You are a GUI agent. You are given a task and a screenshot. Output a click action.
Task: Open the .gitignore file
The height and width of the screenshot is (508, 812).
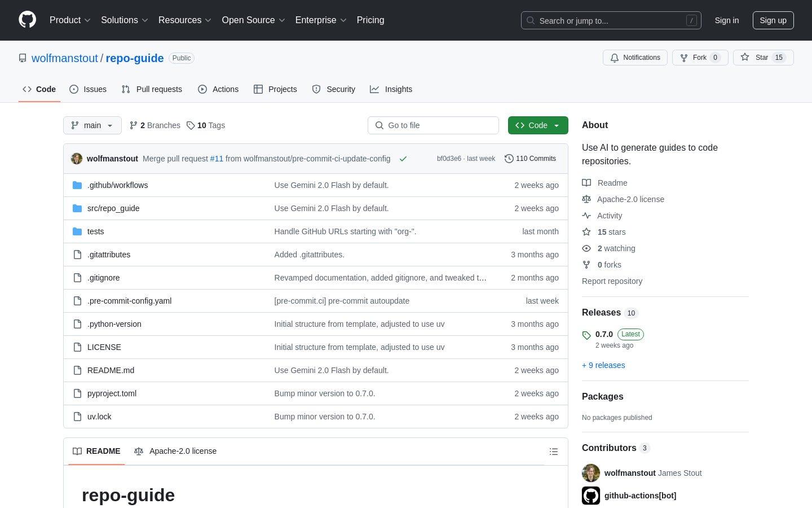click(104, 278)
